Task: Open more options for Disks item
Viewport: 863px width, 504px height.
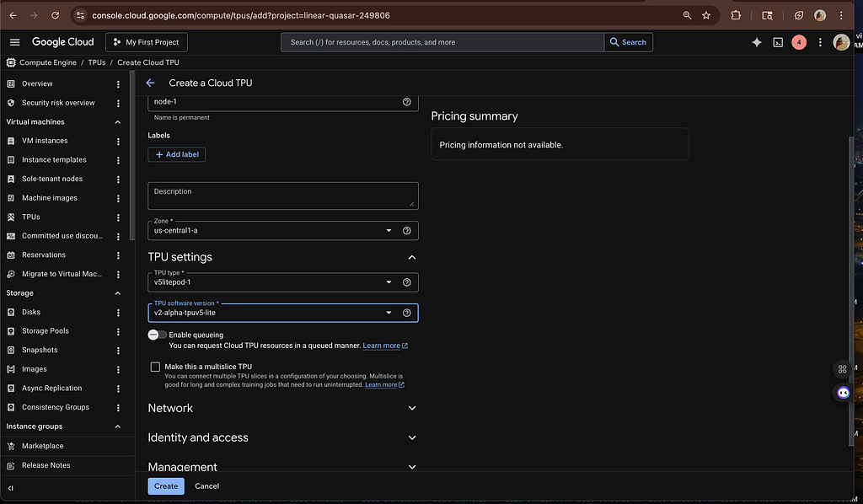Action: click(118, 313)
